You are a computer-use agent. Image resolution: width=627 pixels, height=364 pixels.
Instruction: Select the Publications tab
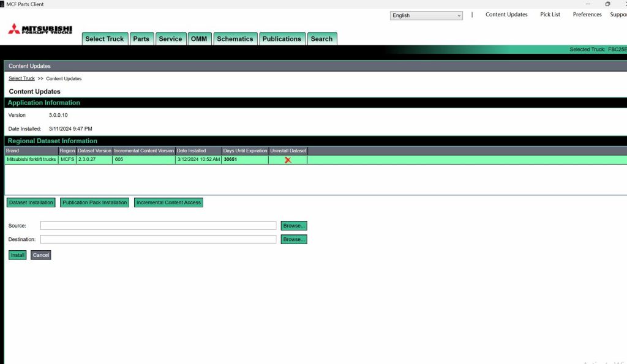pyautogui.click(x=282, y=38)
